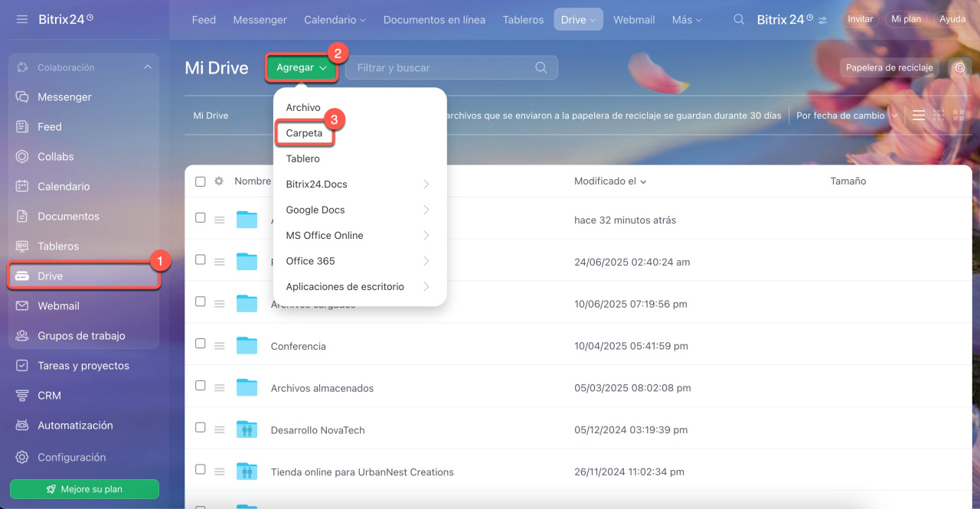980x509 pixels.
Task: Select the Conferencia folder checkbox
Action: 201,344
